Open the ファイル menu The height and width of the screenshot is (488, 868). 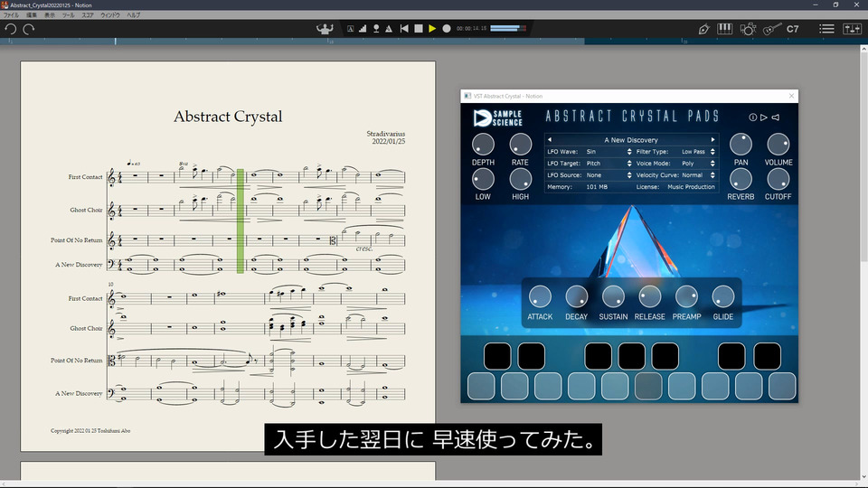pos(11,15)
